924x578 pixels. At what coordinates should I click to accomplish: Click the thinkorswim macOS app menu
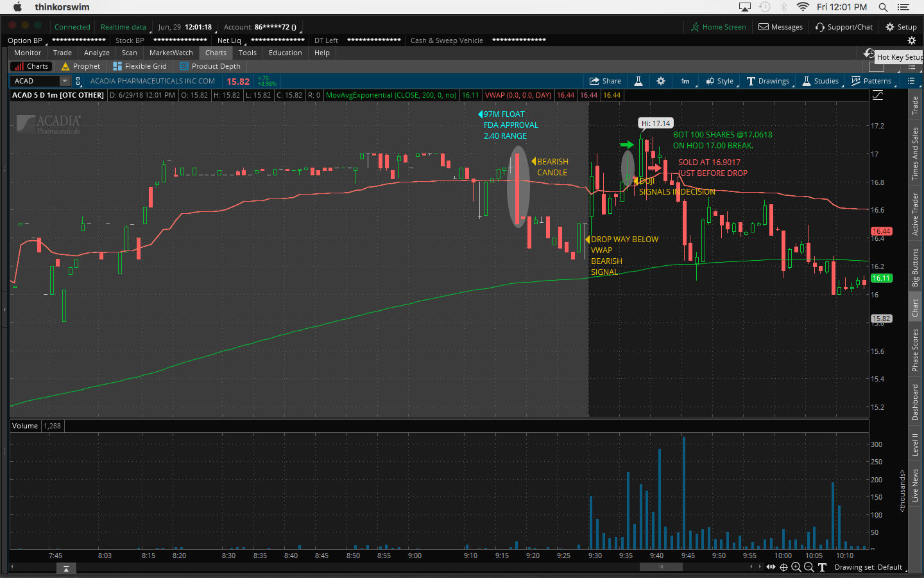(x=62, y=7)
